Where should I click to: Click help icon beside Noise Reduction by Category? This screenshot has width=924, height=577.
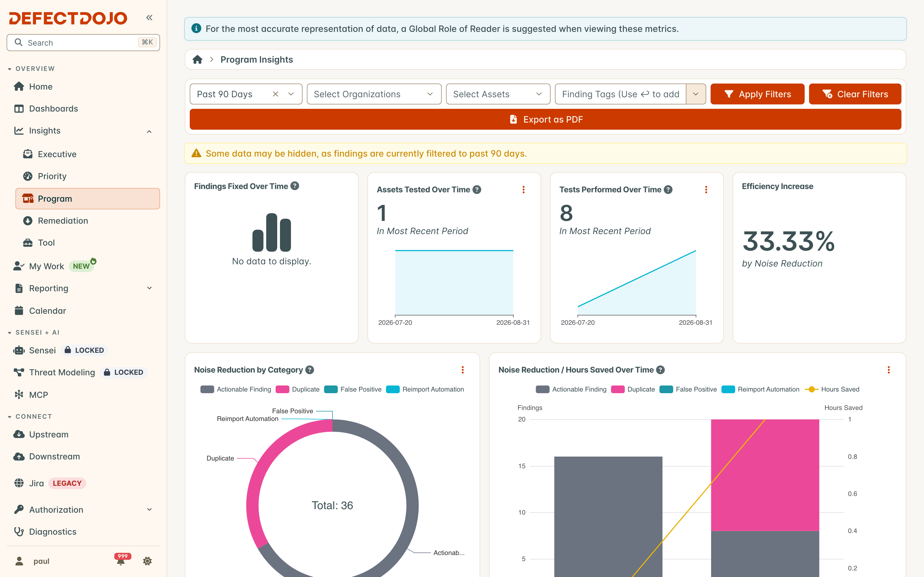310,370
